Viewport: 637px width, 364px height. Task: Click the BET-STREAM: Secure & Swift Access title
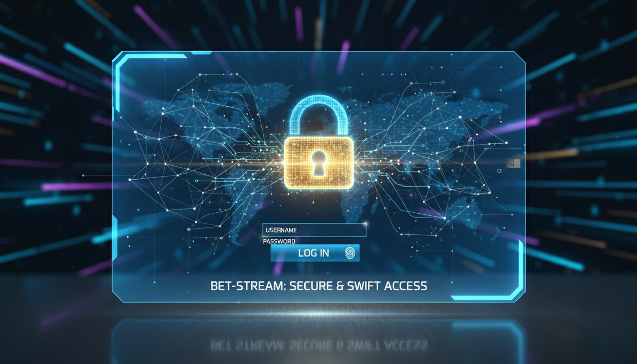click(318, 286)
